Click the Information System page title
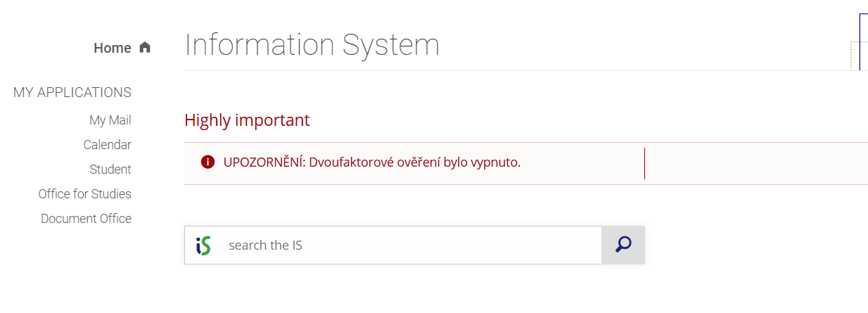 (x=312, y=45)
